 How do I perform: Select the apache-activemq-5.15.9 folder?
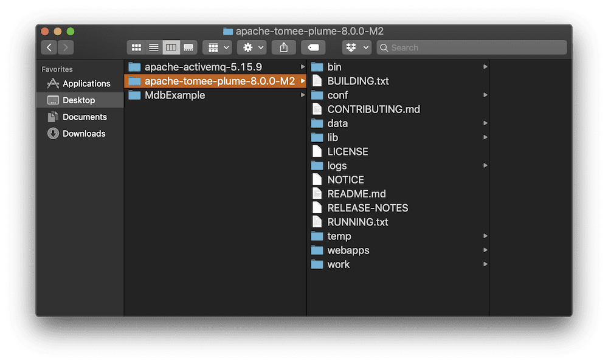click(x=215, y=67)
